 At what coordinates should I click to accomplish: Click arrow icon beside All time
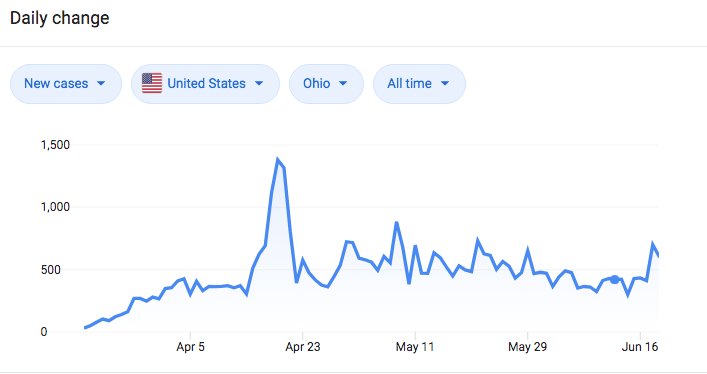(445, 83)
